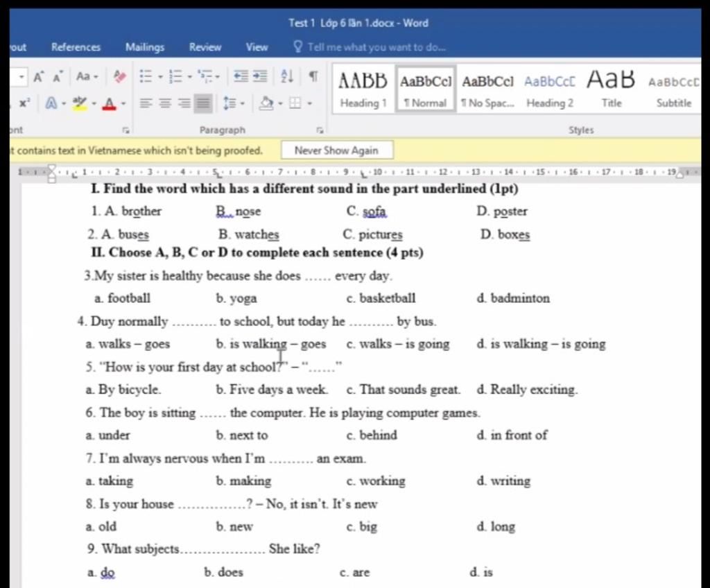The height and width of the screenshot is (588, 710).
Task: Open the Change Case menu
Action: coord(87,76)
